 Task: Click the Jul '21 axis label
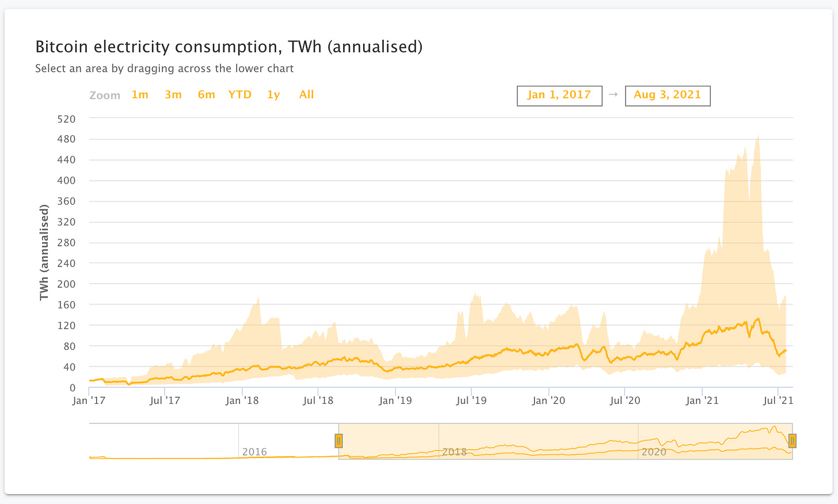(x=778, y=400)
